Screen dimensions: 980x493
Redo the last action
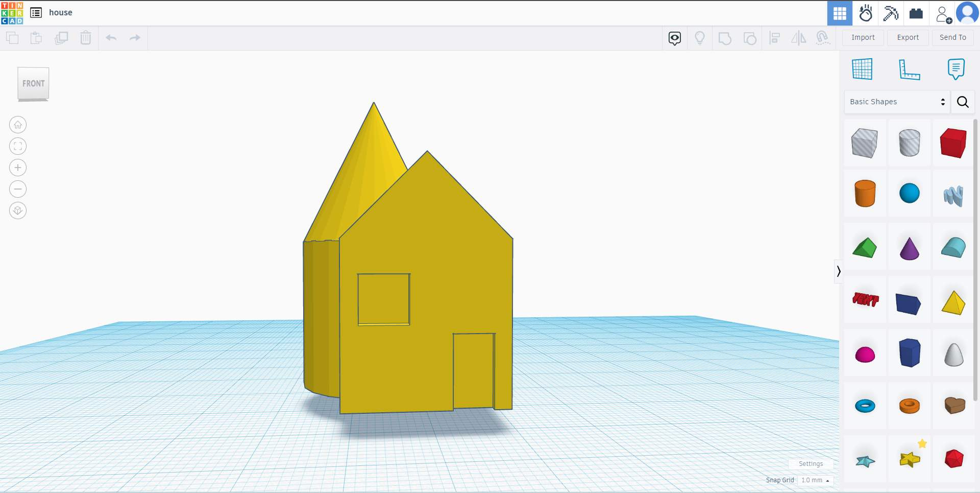(135, 38)
